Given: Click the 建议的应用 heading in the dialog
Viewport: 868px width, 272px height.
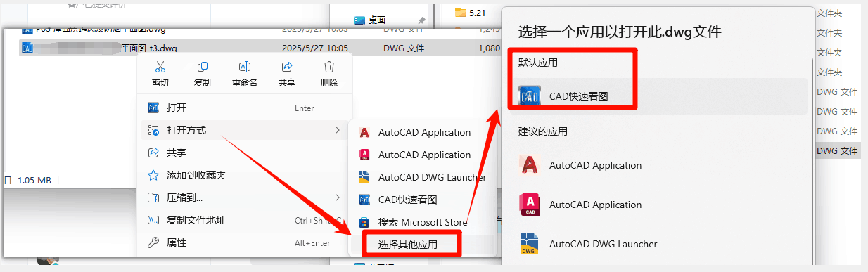Looking at the screenshot, I should point(543,131).
